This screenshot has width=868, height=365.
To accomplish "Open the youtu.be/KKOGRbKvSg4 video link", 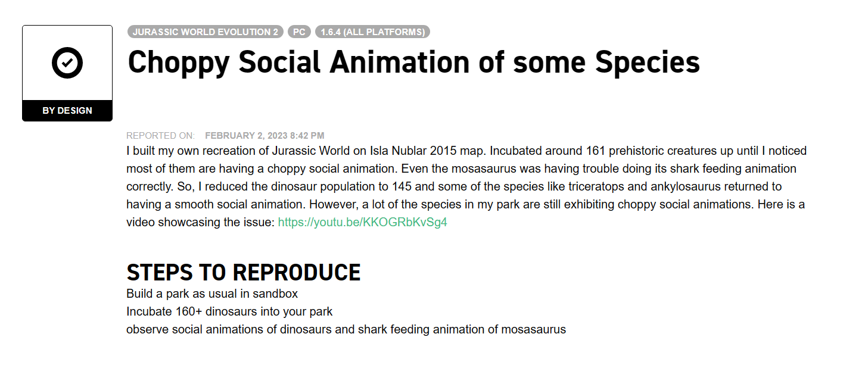I will (362, 222).
